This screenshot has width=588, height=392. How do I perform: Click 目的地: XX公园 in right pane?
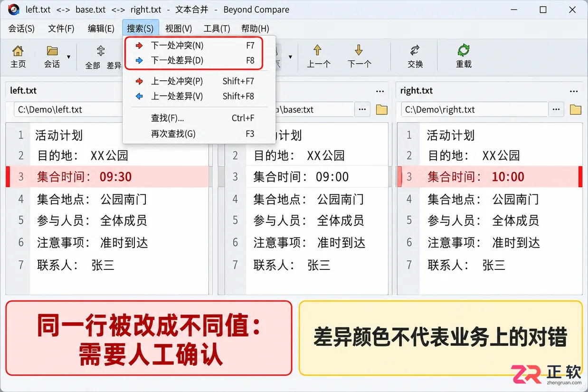click(x=474, y=155)
